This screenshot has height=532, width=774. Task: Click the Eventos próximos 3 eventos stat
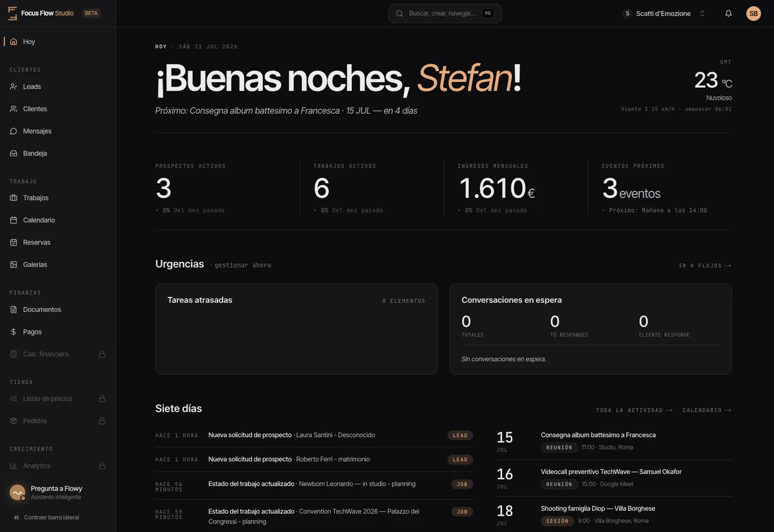[x=660, y=188]
